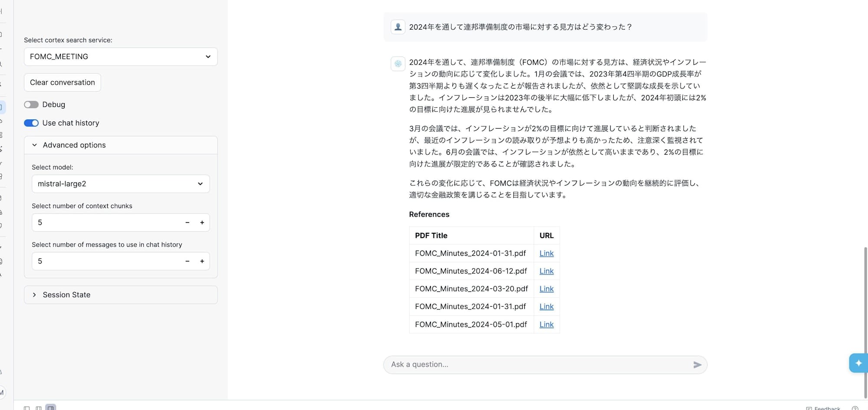Open the cortex search service dropdown
The width and height of the screenshot is (868, 410).
coord(121,57)
